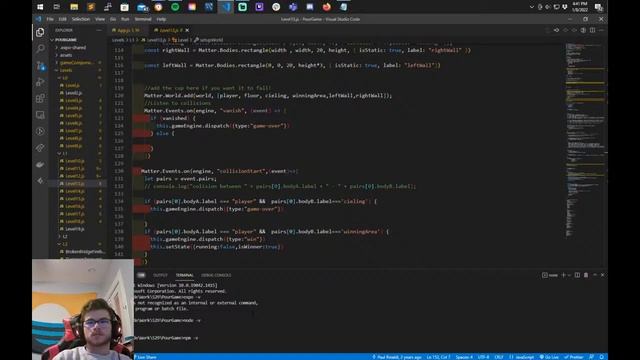The image size is (640, 360).
Task: Expand the assets folder
Action: [78, 55]
